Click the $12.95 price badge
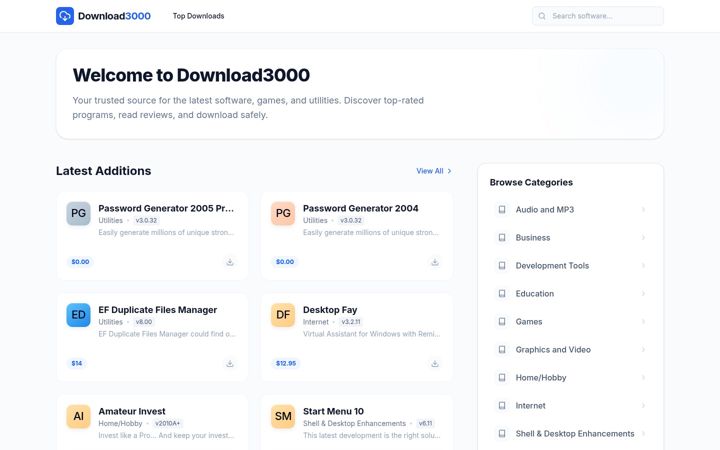The image size is (720, 450). pyautogui.click(x=286, y=363)
